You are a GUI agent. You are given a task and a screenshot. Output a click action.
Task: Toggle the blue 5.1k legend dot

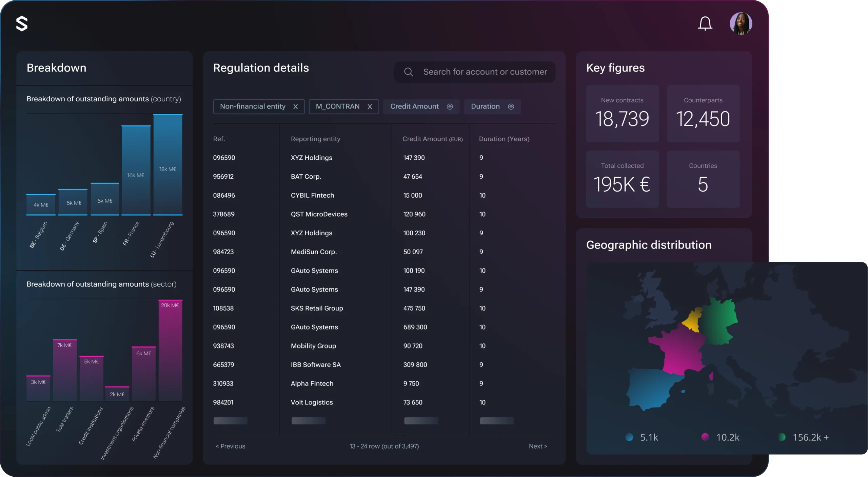point(629,437)
